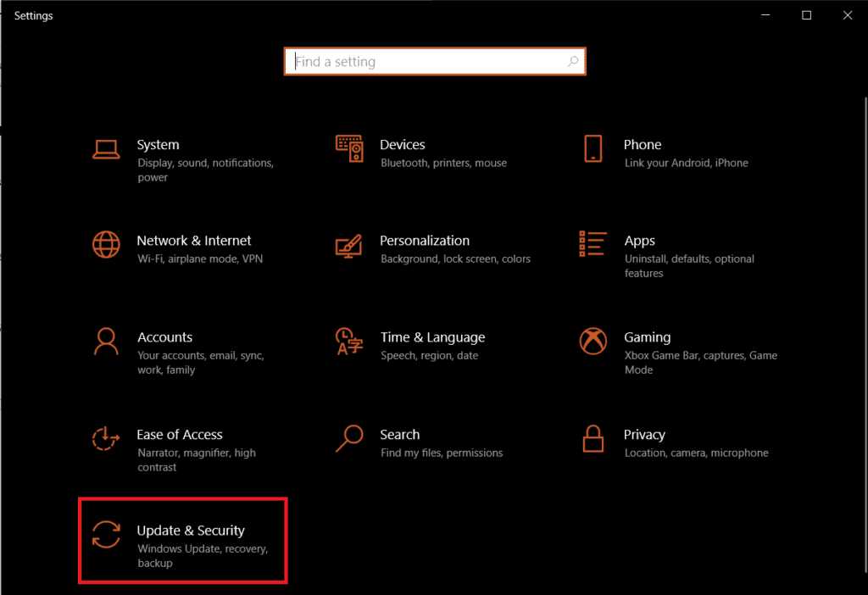Open Network & Internet globe icon

click(106, 245)
